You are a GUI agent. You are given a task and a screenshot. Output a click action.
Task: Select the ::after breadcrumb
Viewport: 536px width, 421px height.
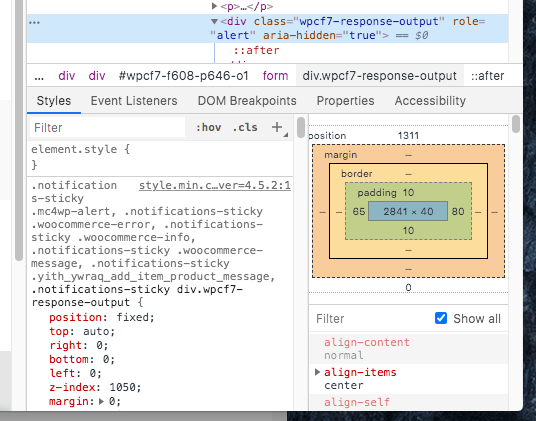[x=487, y=76]
